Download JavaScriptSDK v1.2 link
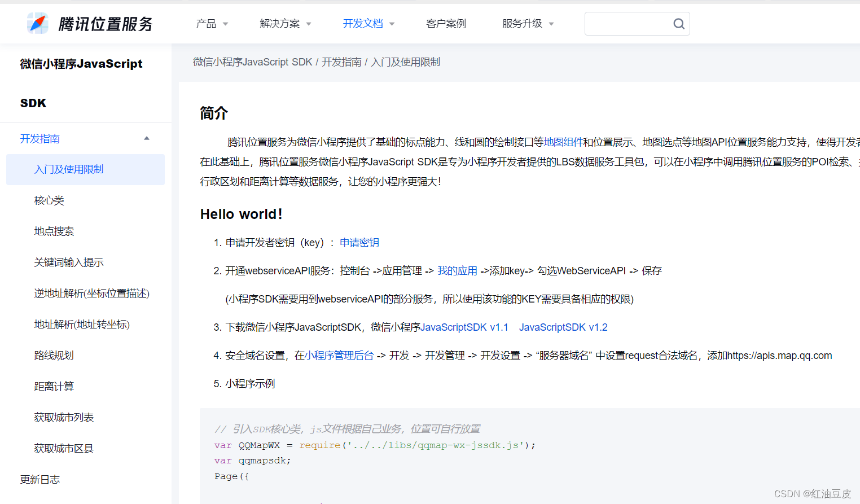 click(563, 327)
